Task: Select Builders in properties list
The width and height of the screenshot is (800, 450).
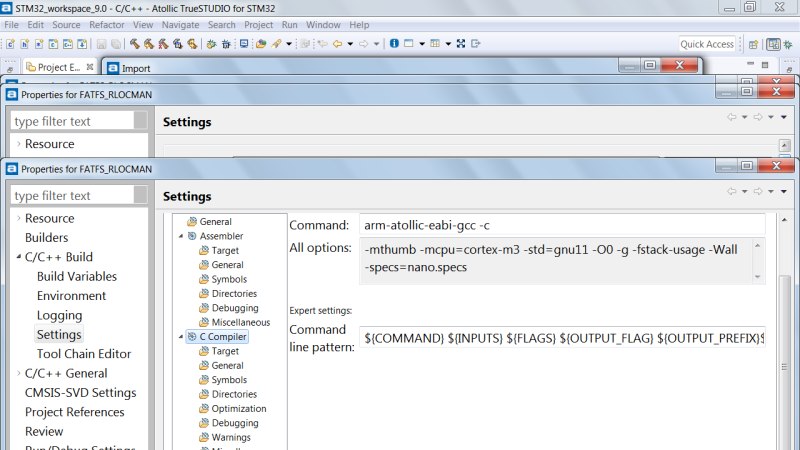Action: point(46,237)
